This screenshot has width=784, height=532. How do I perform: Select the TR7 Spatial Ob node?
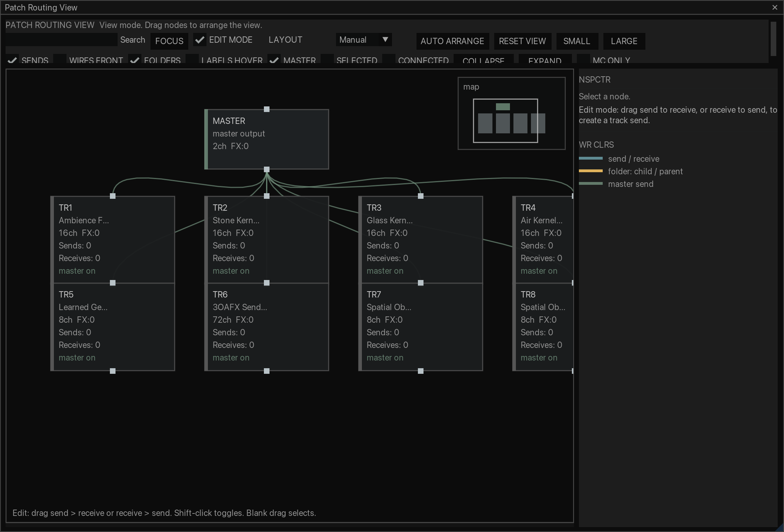(x=421, y=327)
